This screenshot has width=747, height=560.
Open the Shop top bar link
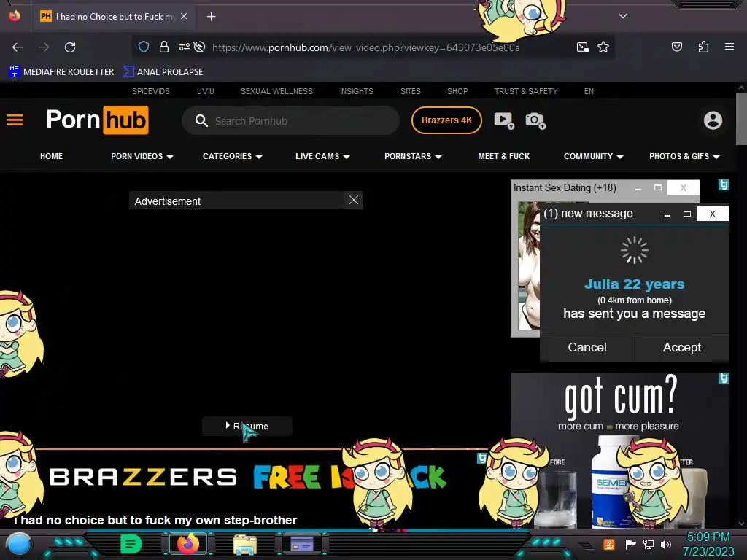click(457, 91)
